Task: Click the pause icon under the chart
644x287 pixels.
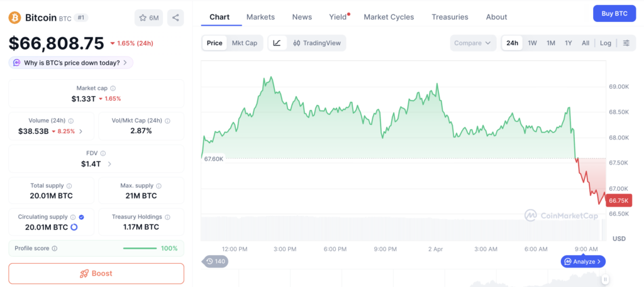Action: (605, 279)
